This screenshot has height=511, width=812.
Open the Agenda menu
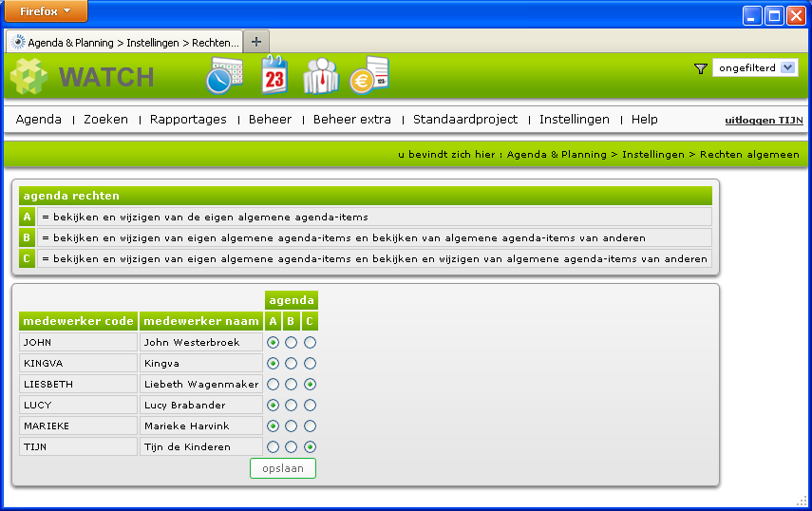38,119
